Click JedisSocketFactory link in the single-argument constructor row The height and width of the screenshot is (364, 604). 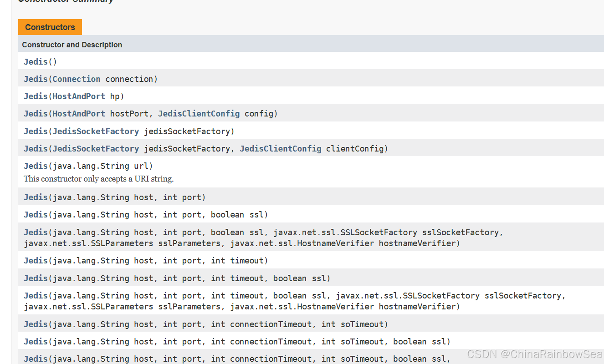coord(96,131)
